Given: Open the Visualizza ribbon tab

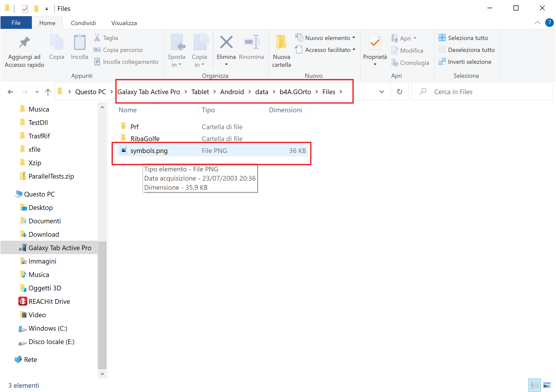Looking at the screenshot, I should tap(124, 23).
